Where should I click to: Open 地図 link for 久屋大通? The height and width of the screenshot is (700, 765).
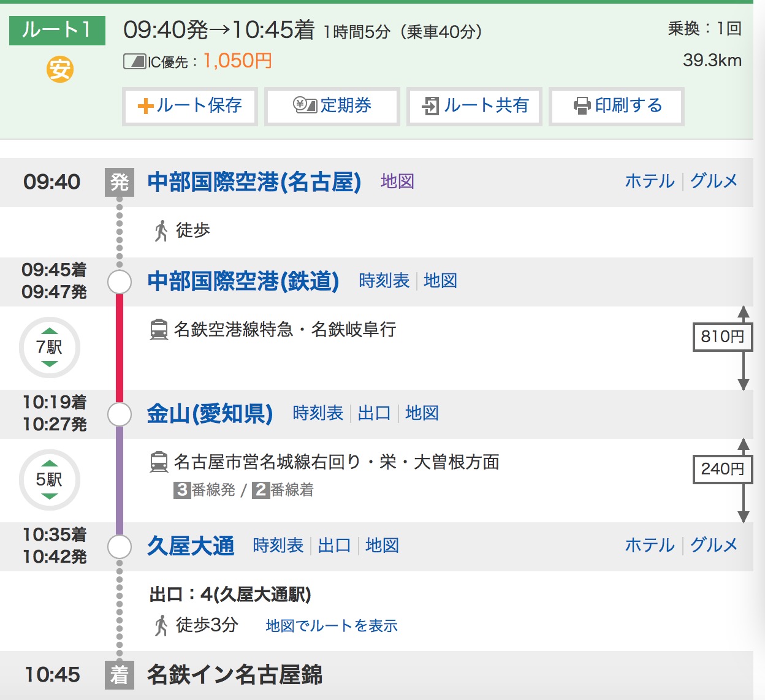click(382, 545)
